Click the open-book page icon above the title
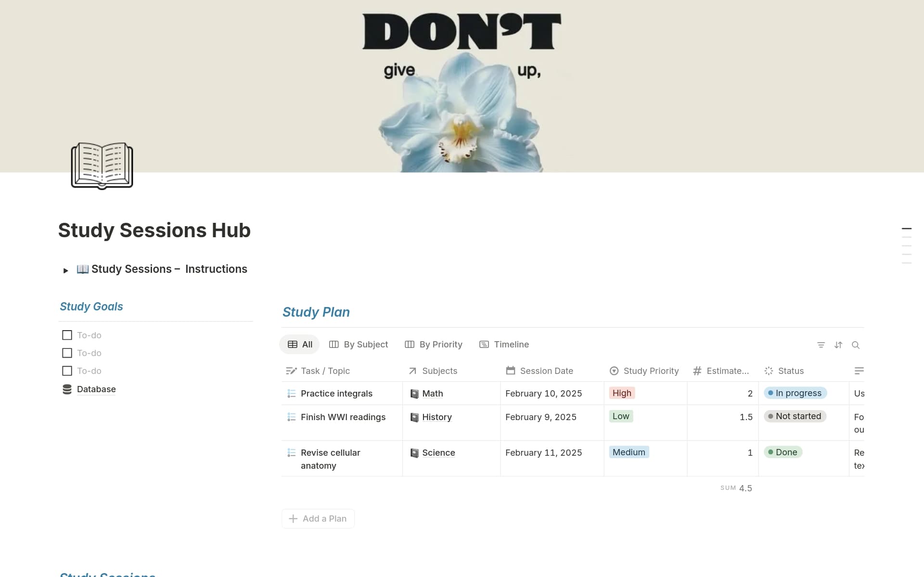Screen dimensions: 924x577 point(102,166)
